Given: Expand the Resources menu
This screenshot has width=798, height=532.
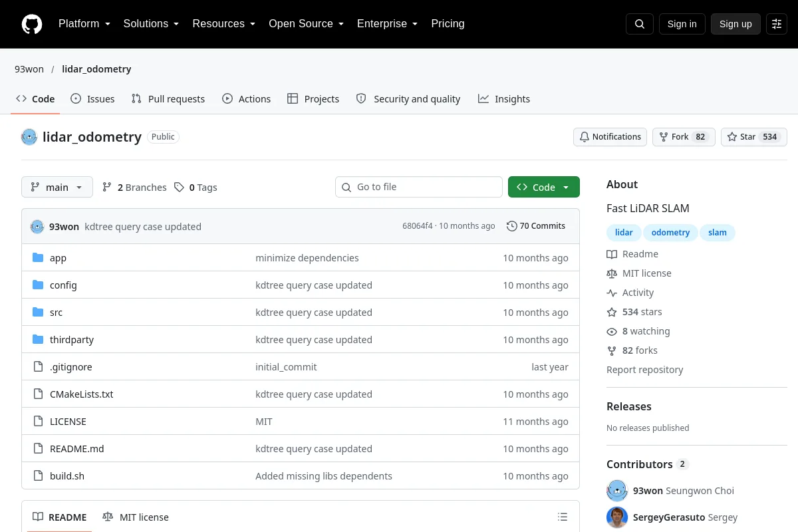Looking at the screenshot, I should pos(224,24).
